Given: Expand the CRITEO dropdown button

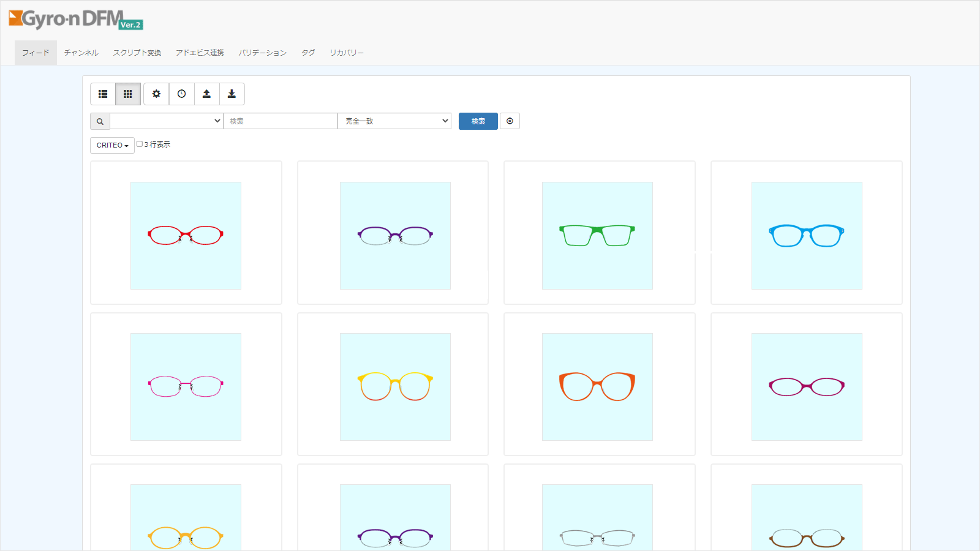Looking at the screenshot, I should 112,145.
